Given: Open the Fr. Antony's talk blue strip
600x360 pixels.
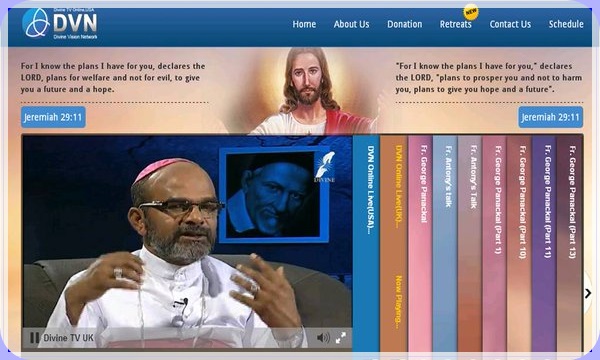Looking at the screenshot, I should point(445,243).
